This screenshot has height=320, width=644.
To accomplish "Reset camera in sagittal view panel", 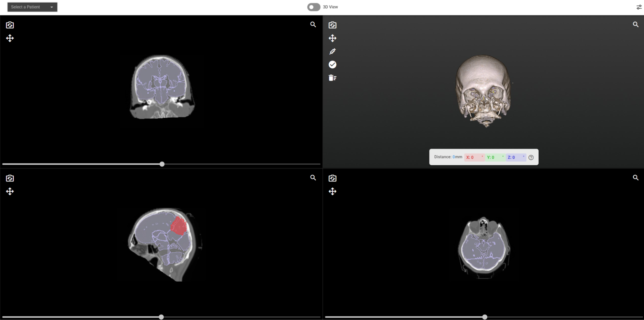I will pyautogui.click(x=10, y=178).
